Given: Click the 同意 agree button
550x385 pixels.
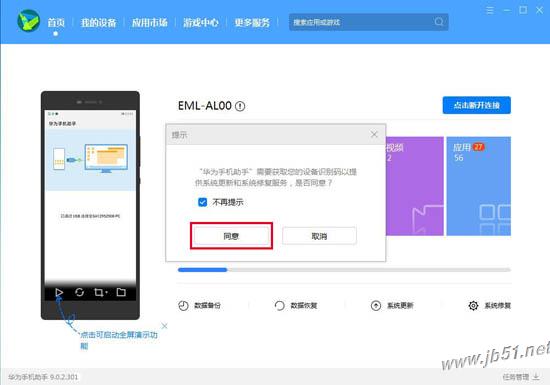Looking at the screenshot, I should click(231, 236).
